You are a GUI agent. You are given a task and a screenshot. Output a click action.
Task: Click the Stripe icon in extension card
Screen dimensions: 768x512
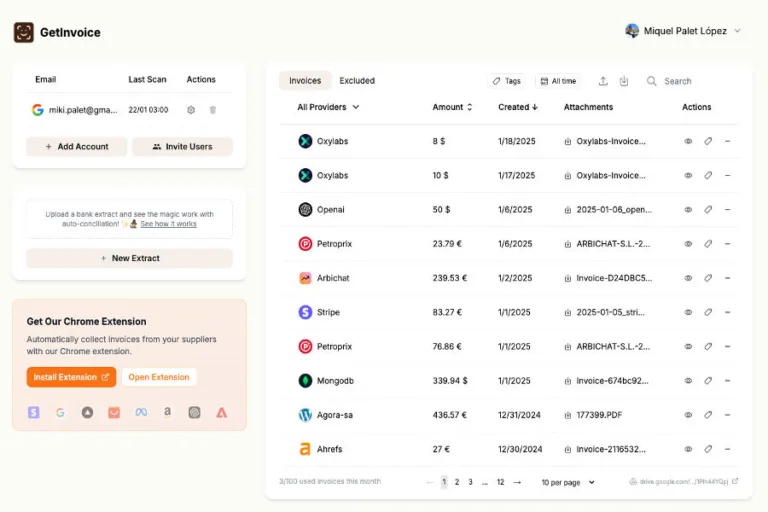tap(33, 413)
